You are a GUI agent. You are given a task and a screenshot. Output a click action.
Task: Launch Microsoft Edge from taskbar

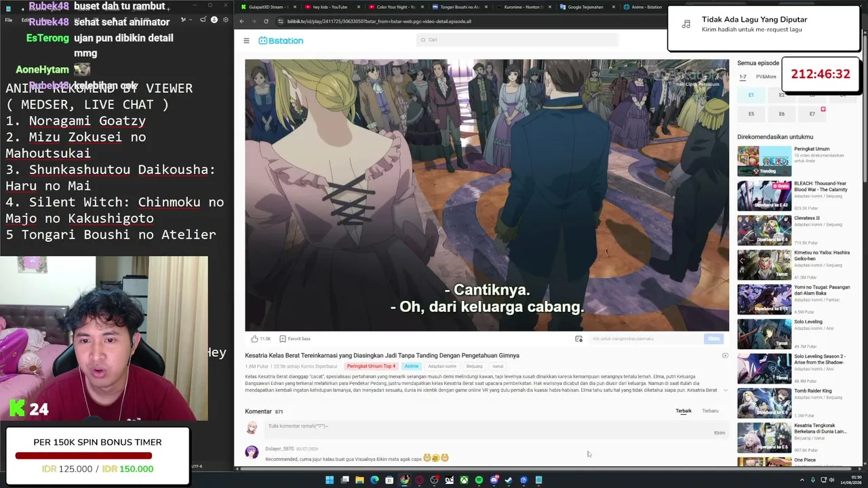click(x=374, y=480)
